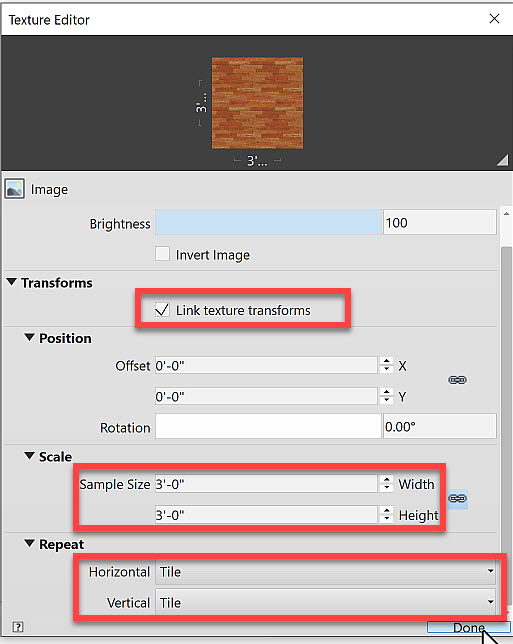Viewport: 513px width, 644px height.
Task: Click the preview resize corner handle
Action: (x=502, y=160)
